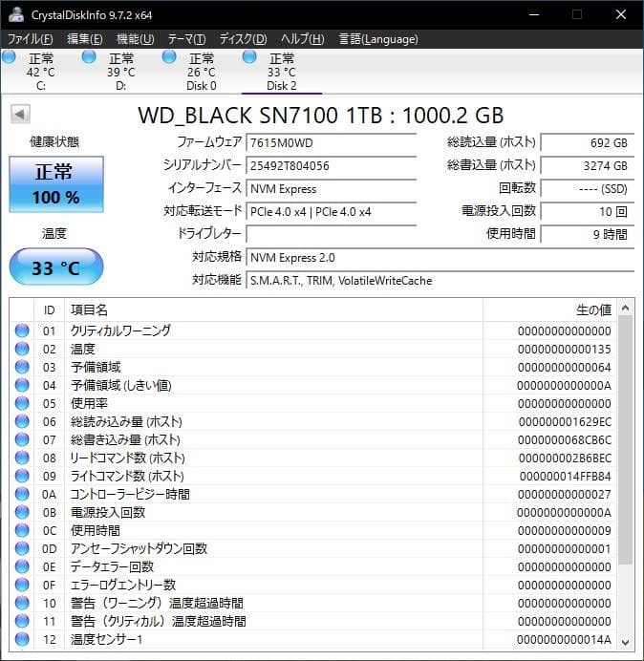Image resolution: width=644 pixels, height=661 pixels.
Task: Click rotation rate value ---- (SSD)
Action: 587,188
